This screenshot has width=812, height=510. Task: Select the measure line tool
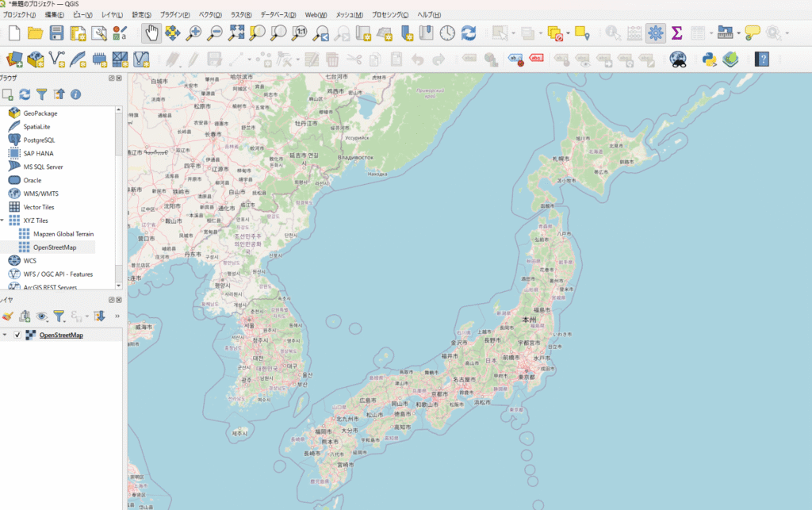(x=725, y=33)
